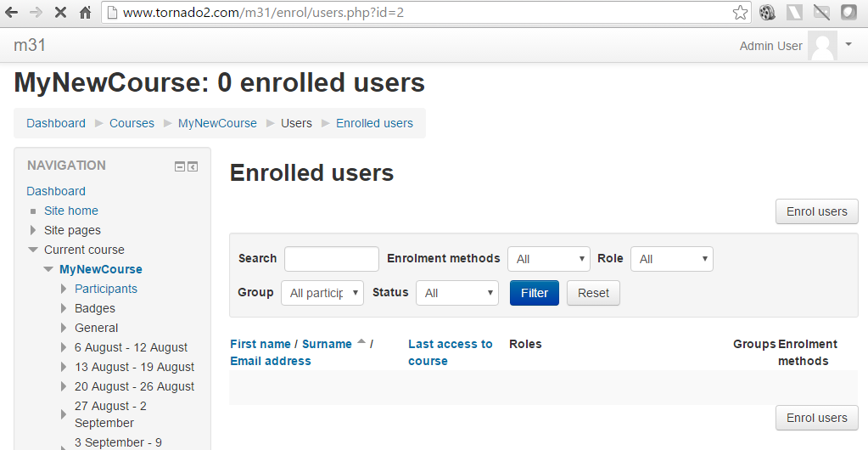Click the top Enrol users button
The image size is (868, 450).
816,211
